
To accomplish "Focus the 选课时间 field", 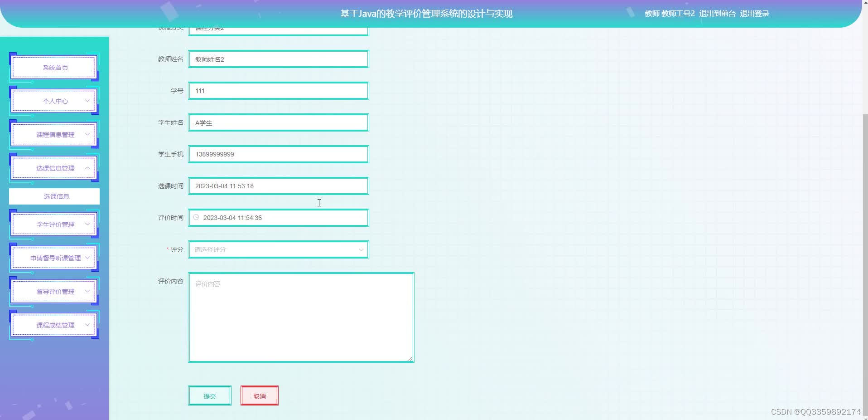I will pos(279,186).
